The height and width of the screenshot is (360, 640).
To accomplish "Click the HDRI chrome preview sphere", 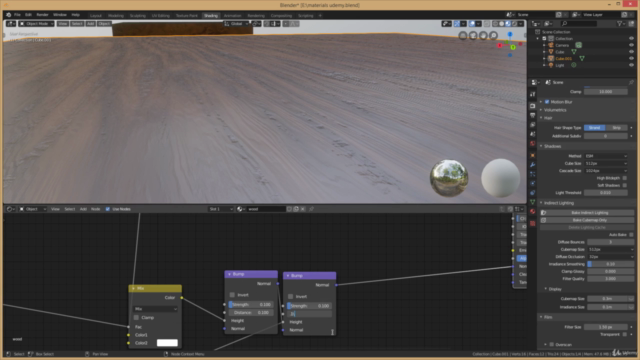I will pos(449,178).
